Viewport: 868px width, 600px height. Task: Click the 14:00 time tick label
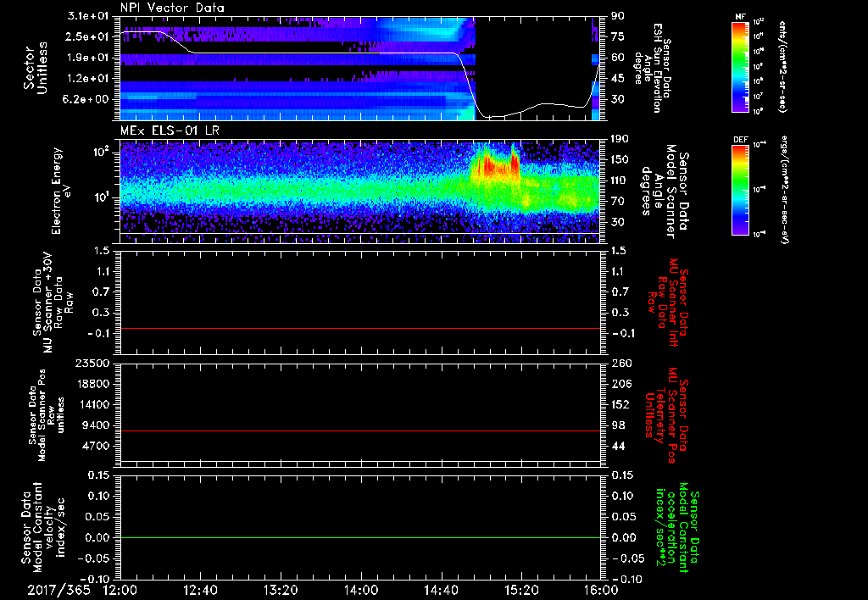click(361, 590)
